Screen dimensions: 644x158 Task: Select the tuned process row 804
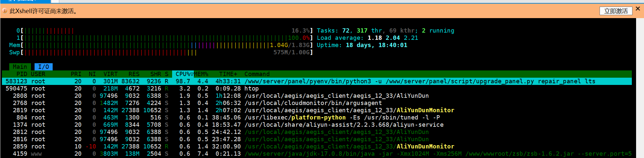point(317,118)
